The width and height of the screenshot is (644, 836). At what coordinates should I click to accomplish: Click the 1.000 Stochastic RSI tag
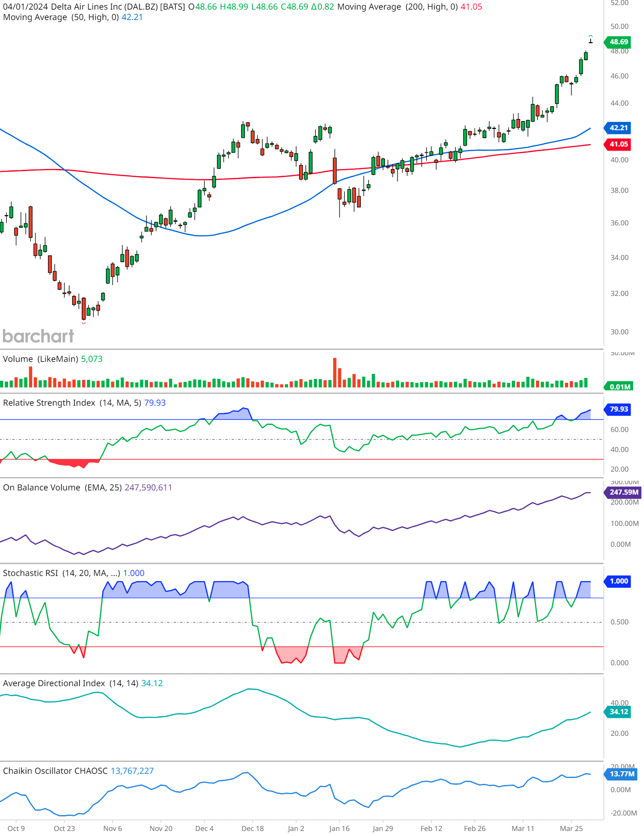click(618, 581)
